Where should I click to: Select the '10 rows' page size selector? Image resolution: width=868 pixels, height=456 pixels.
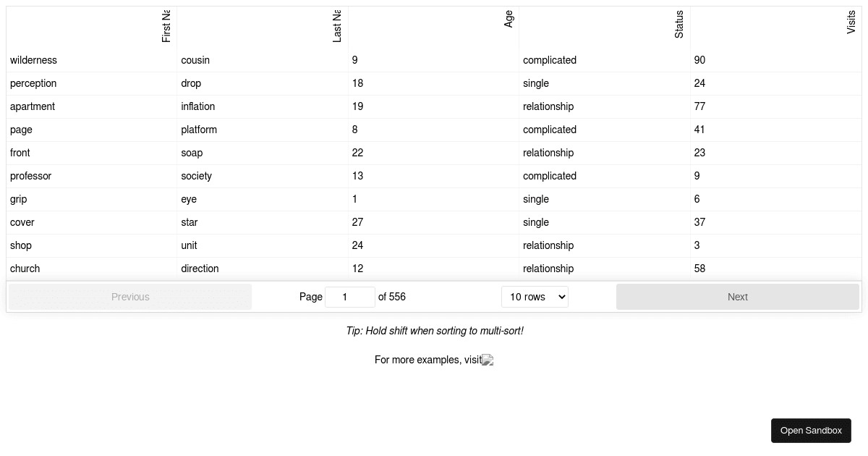point(535,297)
